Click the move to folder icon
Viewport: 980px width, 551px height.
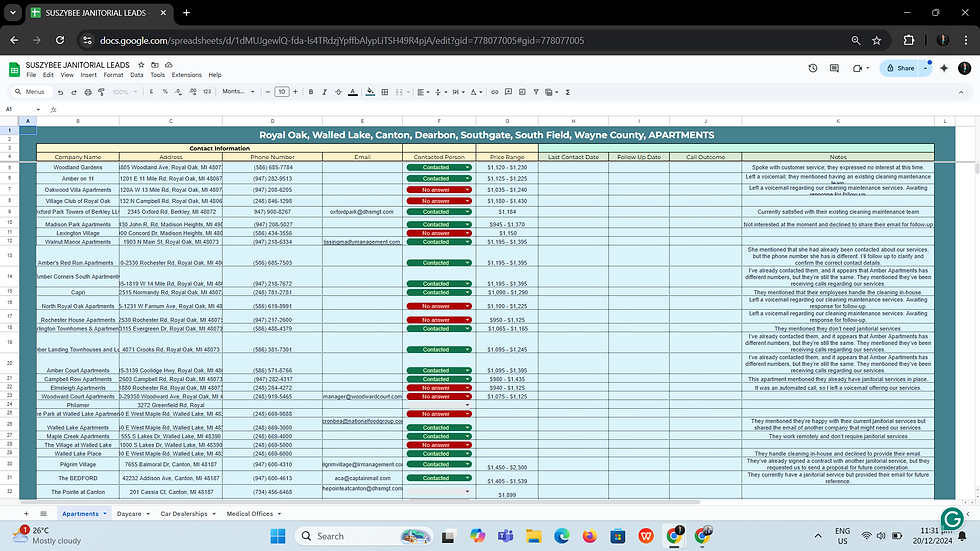pos(155,64)
